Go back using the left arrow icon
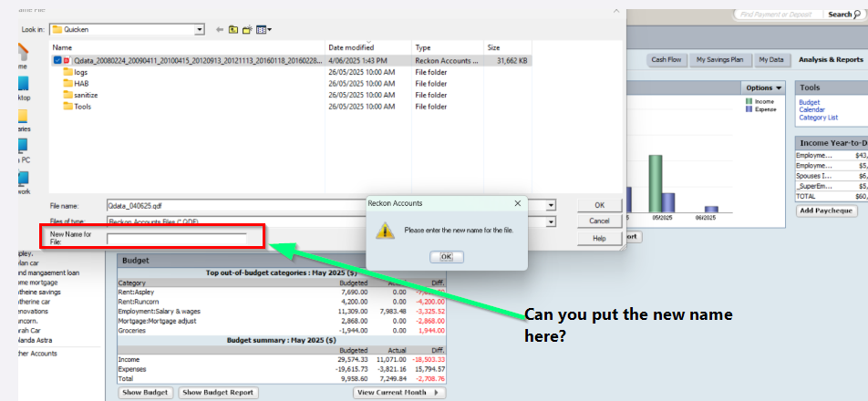Image resolution: width=868 pixels, height=401 pixels. (220, 29)
